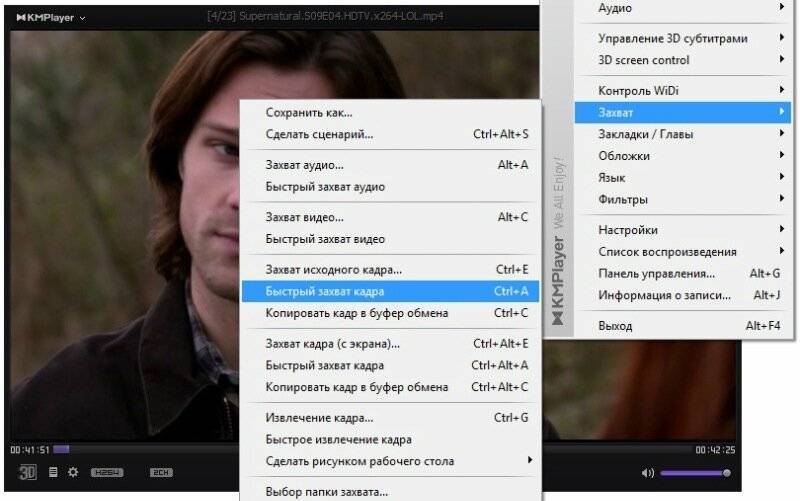Choose Захват видео... item
The height and width of the screenshot is (501, 800).
tap(391, 217)
